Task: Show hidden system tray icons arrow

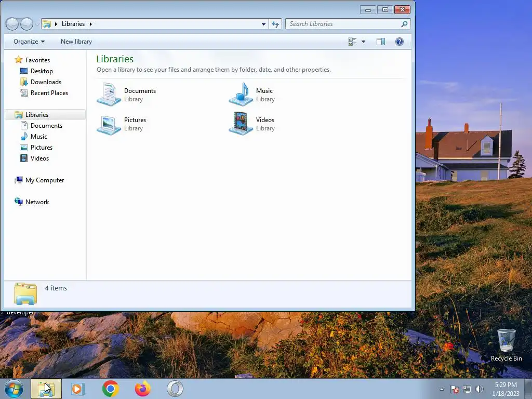Action: pos(442,390)
